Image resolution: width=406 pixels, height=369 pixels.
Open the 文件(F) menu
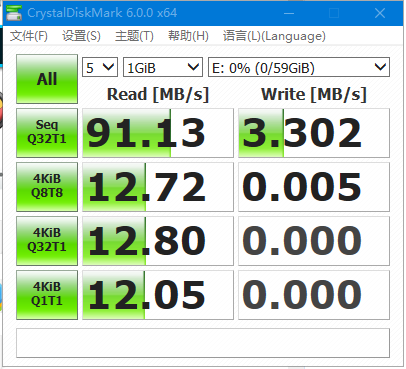[x=29, y=36]
